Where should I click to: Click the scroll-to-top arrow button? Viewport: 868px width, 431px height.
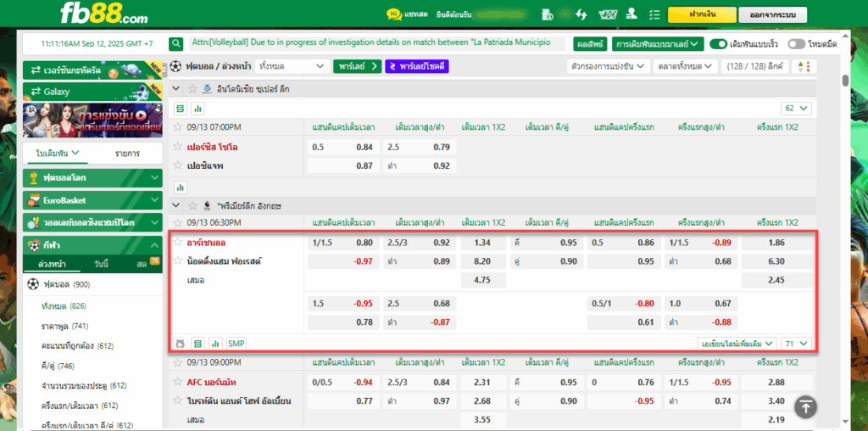pyautogui.click(x=806, y=408)
